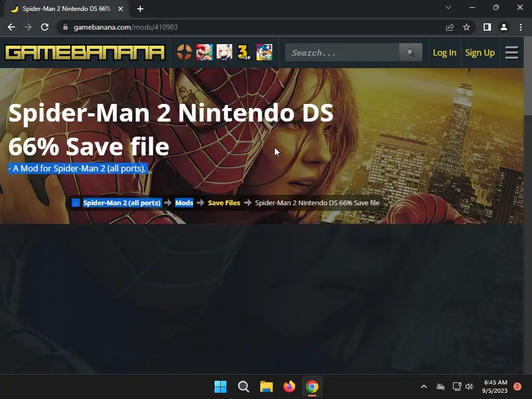Show hidden system tray icons
The width and height of the screenshot is (532, 399).
424,387
